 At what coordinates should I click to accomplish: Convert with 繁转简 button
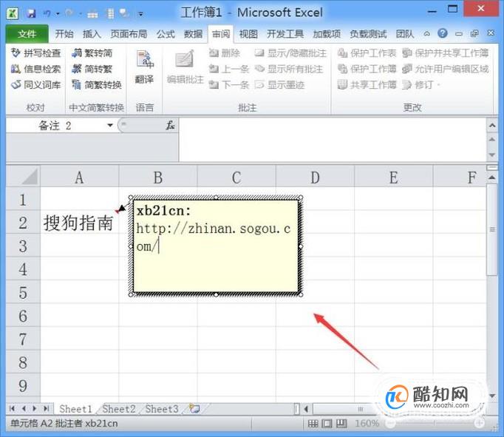[92, 52]
